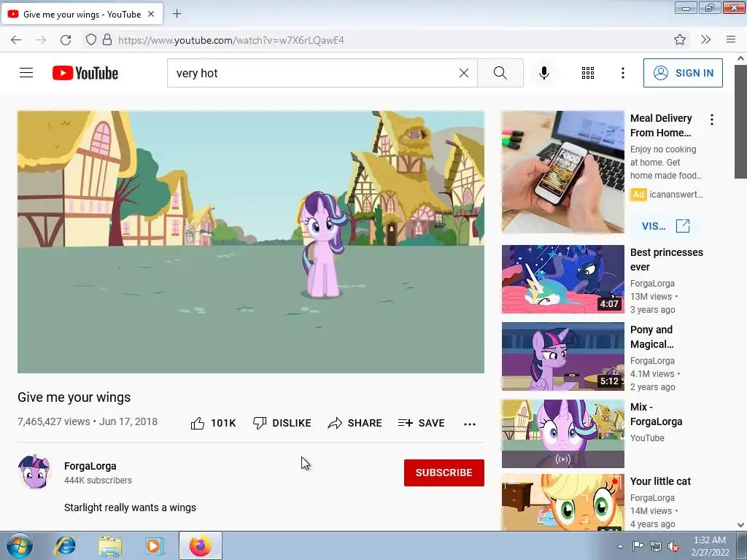Click the ad's VISIT site button
Screen dimensions: 747x560
(x=666, y=226)
